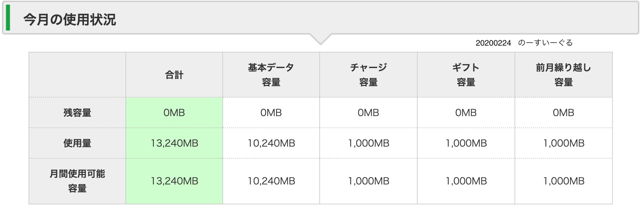Click 基本データ容量 remaining value 0MB
Screen dimensions: 644x215
(271, 113)
